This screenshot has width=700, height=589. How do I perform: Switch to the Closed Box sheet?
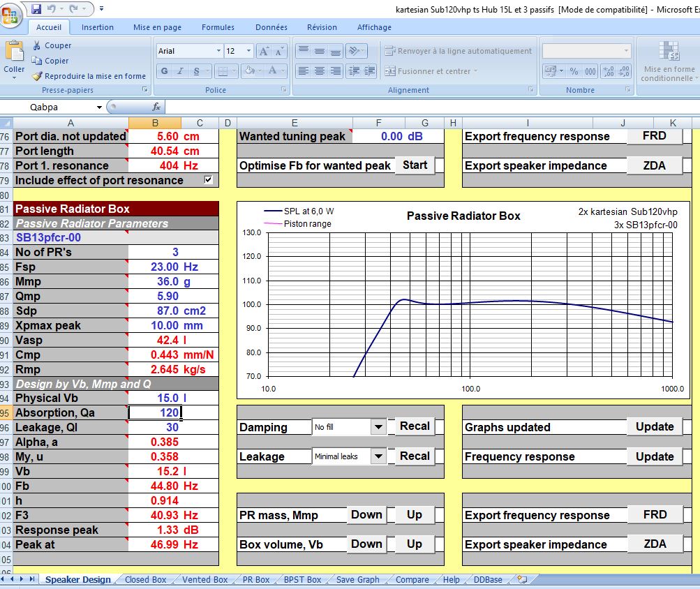click(146, 580)
